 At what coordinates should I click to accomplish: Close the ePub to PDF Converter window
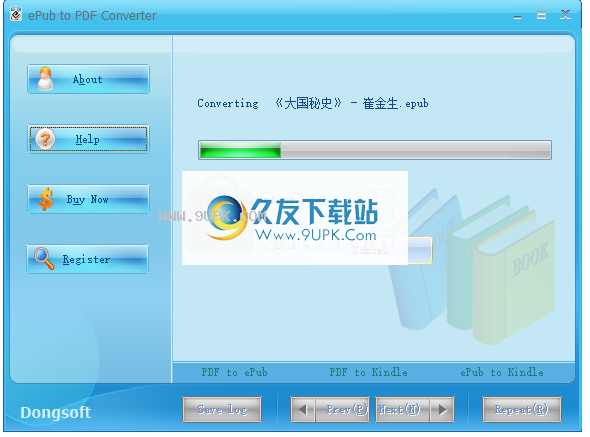565,15
